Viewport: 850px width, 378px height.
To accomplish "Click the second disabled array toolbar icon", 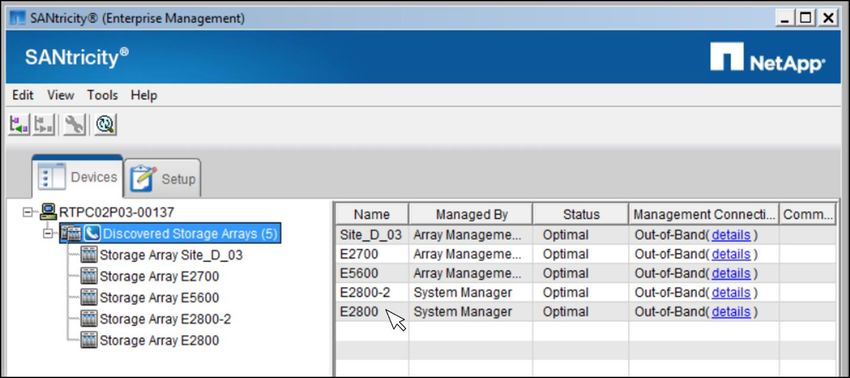I will pyautogui.click(x=44, y=125).
